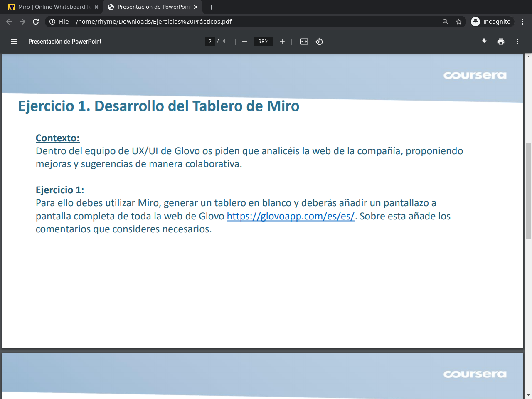Close the Presentación de PowerPoint tab
Image resolution: width=532 pixels, height=399 pixels.
pyautogui.click(x=196, y=7)
